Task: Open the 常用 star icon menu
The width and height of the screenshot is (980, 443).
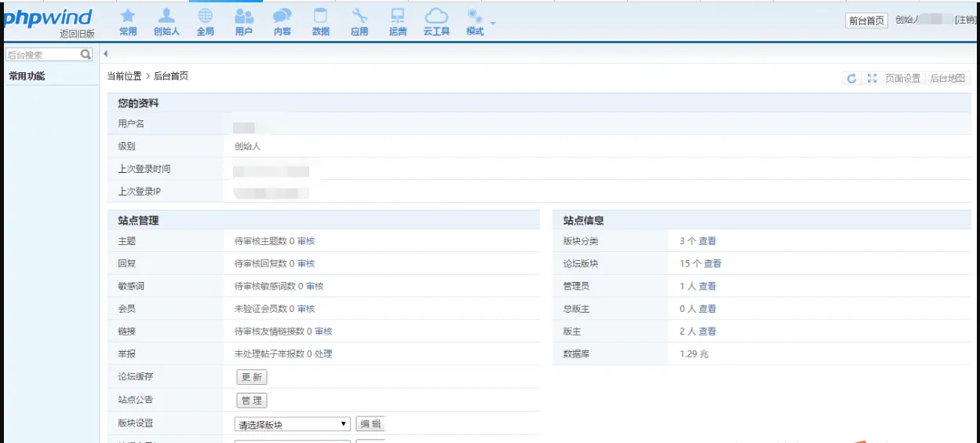Action: (x=128, y=22)
